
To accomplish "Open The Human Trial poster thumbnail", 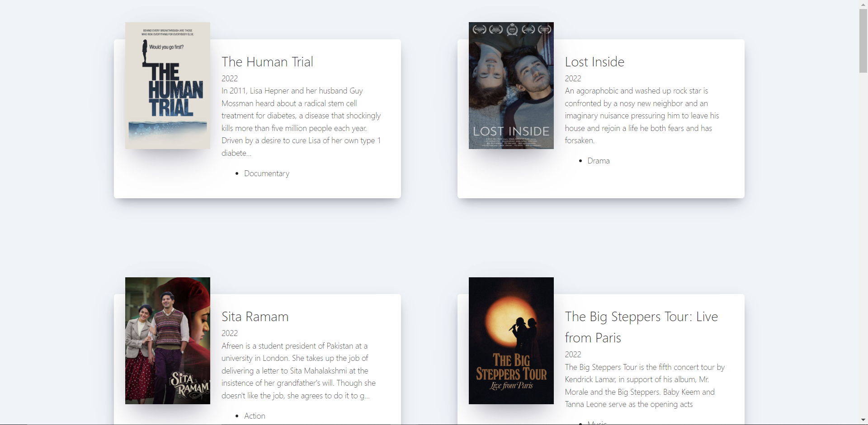I will [x=167, y=85].
